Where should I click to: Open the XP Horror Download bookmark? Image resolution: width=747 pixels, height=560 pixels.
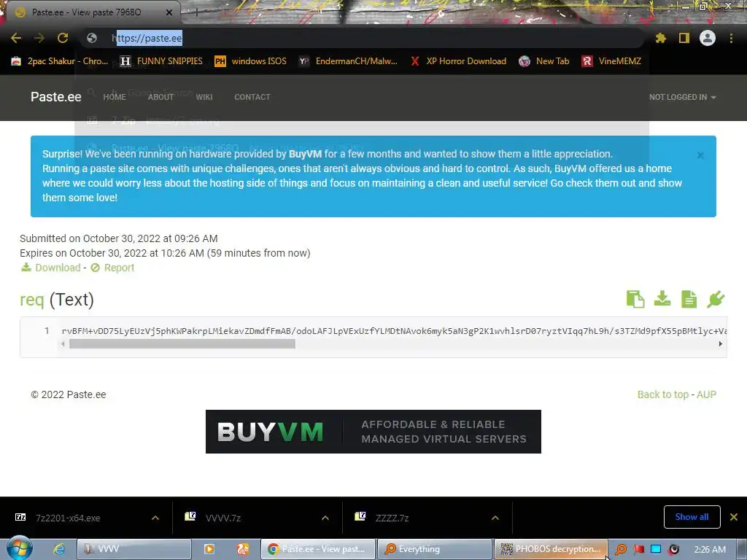[458, 61]
